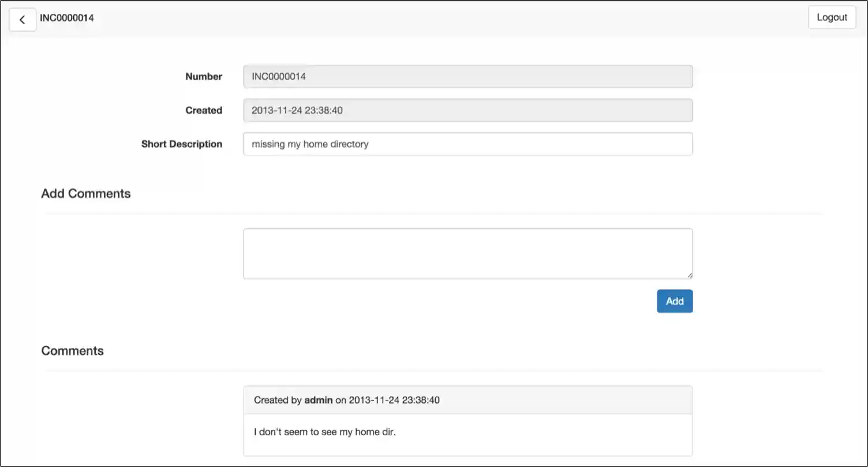Focus the empty comment text area
The height and width of the screenshot is (467, 868).
pyautogui.click(x=467, y=253)
